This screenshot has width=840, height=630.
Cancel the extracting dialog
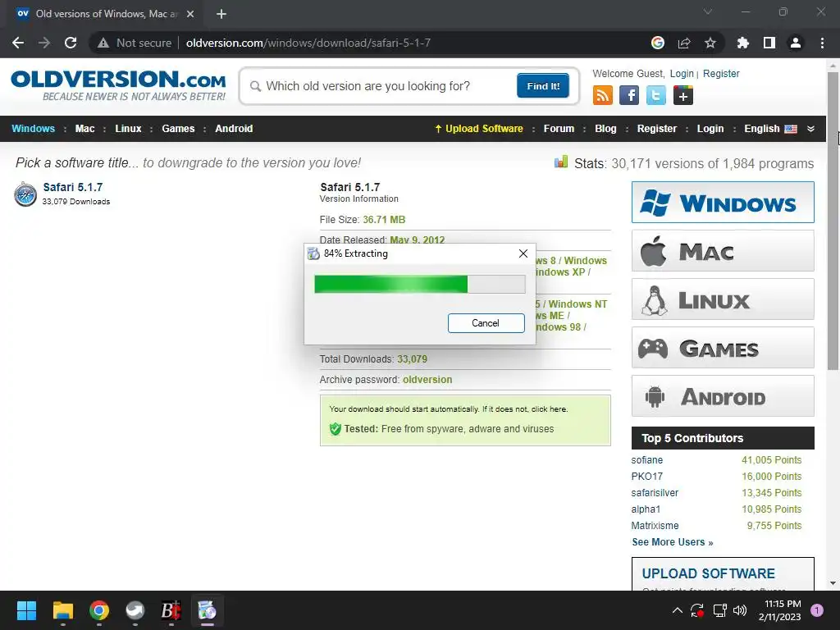[486, 323]
